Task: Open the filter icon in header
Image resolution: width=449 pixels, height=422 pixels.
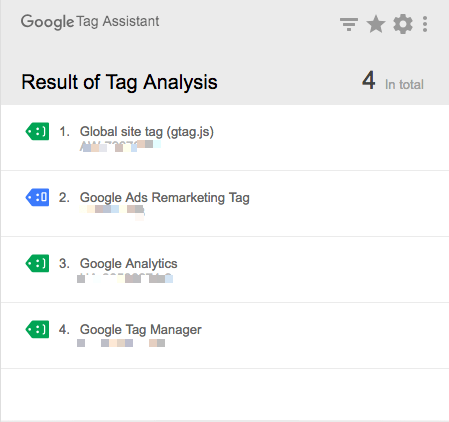Action: point(349,24)
